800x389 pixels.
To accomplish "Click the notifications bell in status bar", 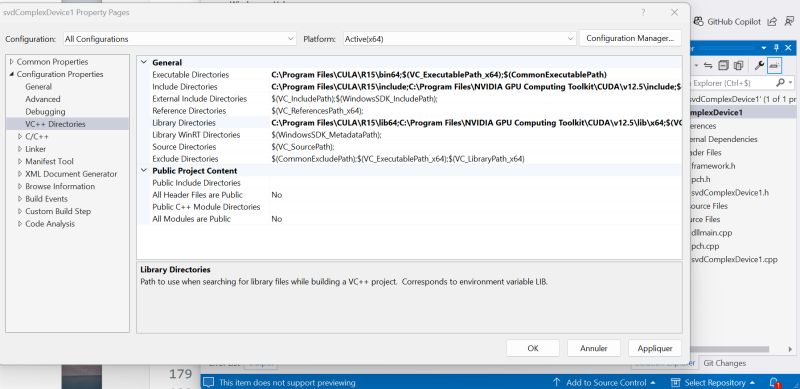I will 774,382.
